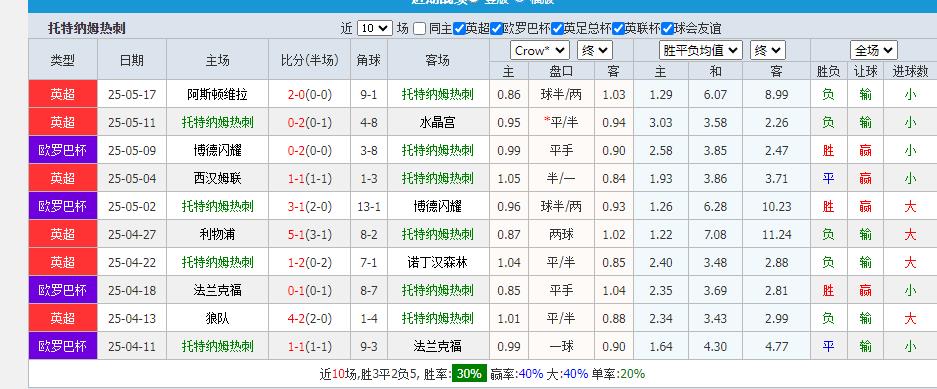
Task: Toggle the 英足总杯 checkbox
Action: [557, 28]
